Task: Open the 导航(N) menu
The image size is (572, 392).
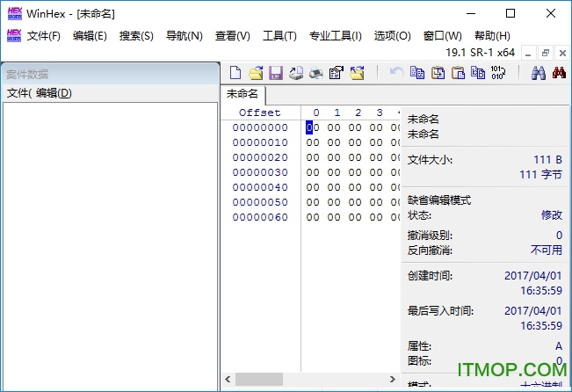Action: [x=185, y=36]
